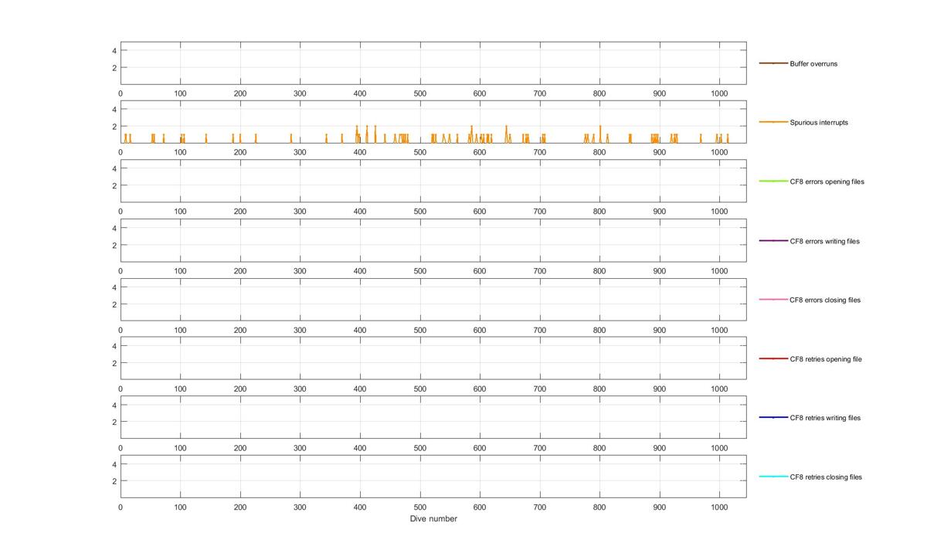Click the "Dive number" x-axis label
Screen dimensions: 927x560
[x=433, y=519]
